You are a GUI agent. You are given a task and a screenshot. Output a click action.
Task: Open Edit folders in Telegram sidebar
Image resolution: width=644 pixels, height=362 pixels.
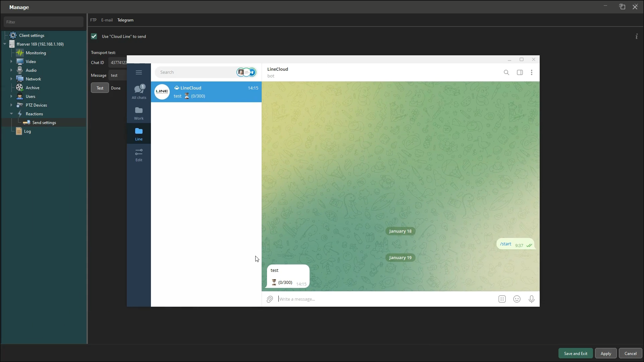point(139,155)
